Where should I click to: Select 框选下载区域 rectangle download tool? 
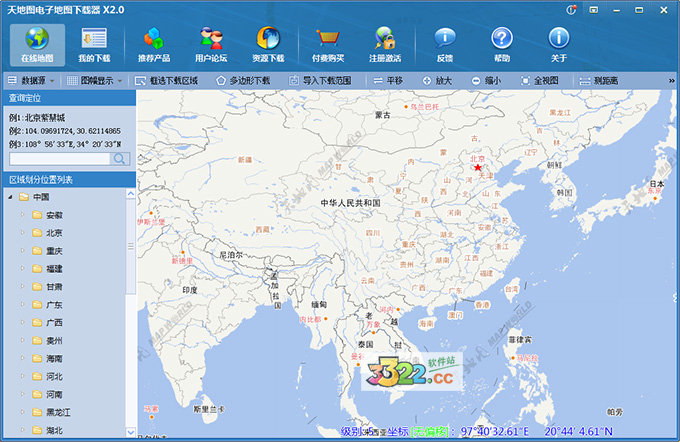click(x=167, y=81)
